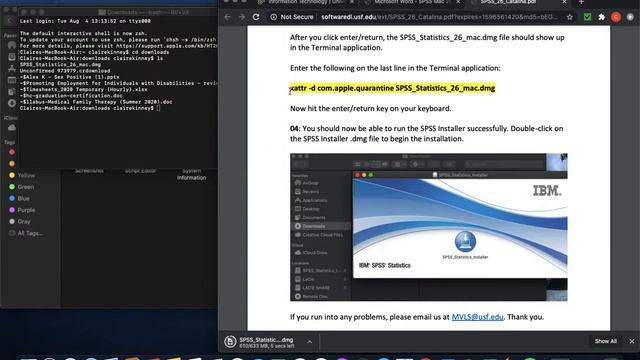Open the green checkmark extension
The width and height of the screenshot is (640, 360).
pos(587,17)
